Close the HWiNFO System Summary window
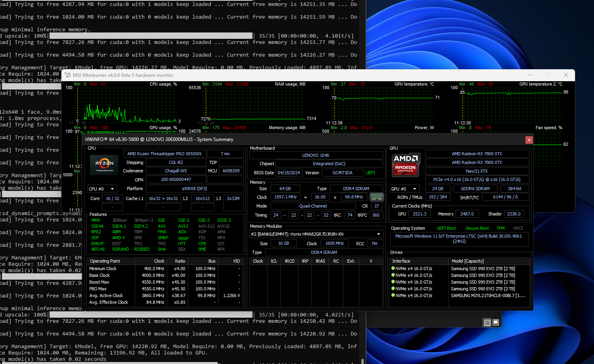 [x=529, y=140]
